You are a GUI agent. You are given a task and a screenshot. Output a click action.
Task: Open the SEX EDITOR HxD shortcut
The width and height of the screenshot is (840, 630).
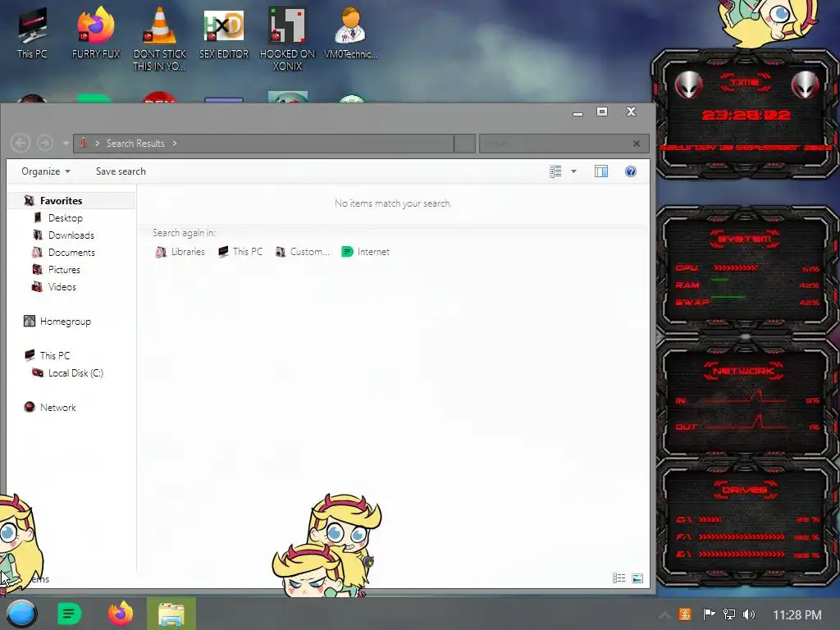[x=223, y=32]
